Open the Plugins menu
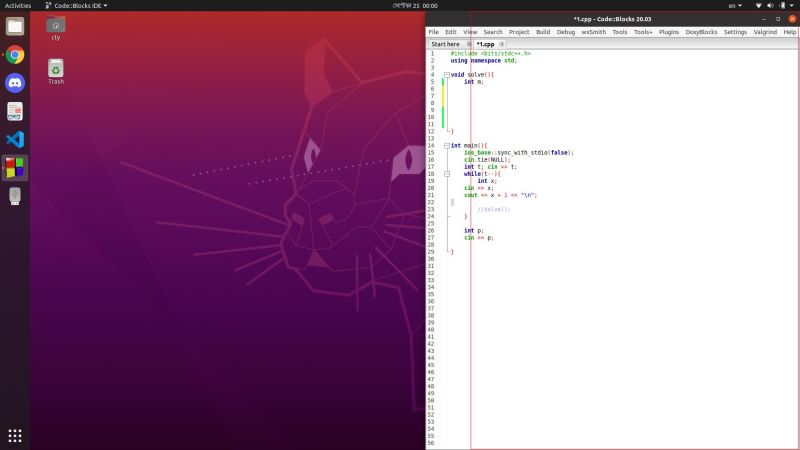 click(x=669, y=32)
